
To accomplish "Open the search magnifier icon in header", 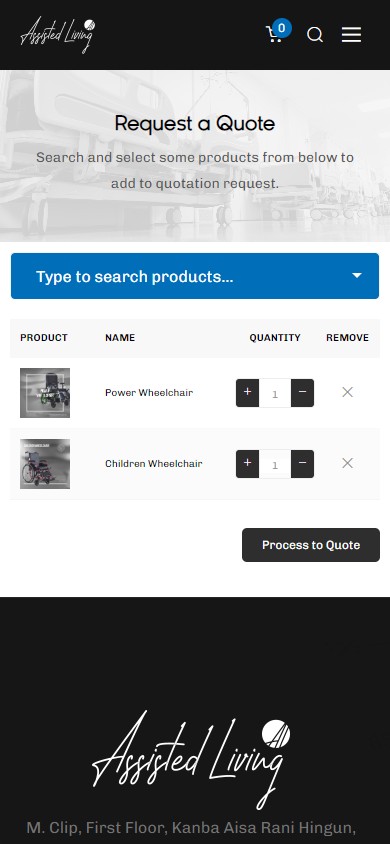I will [x=315, y=35].
